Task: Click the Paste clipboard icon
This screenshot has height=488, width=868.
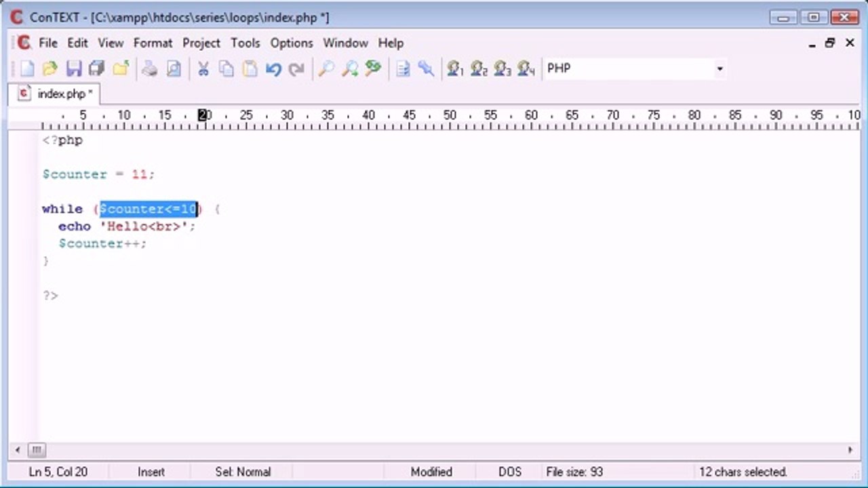Action: pos(250,68)
